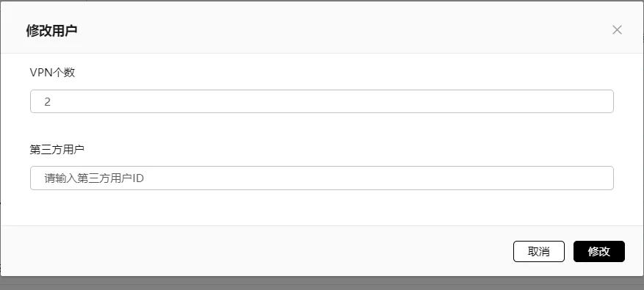
Task: Click the 请输入第三方用户ID placeholder text
Action: click(94, 178)
